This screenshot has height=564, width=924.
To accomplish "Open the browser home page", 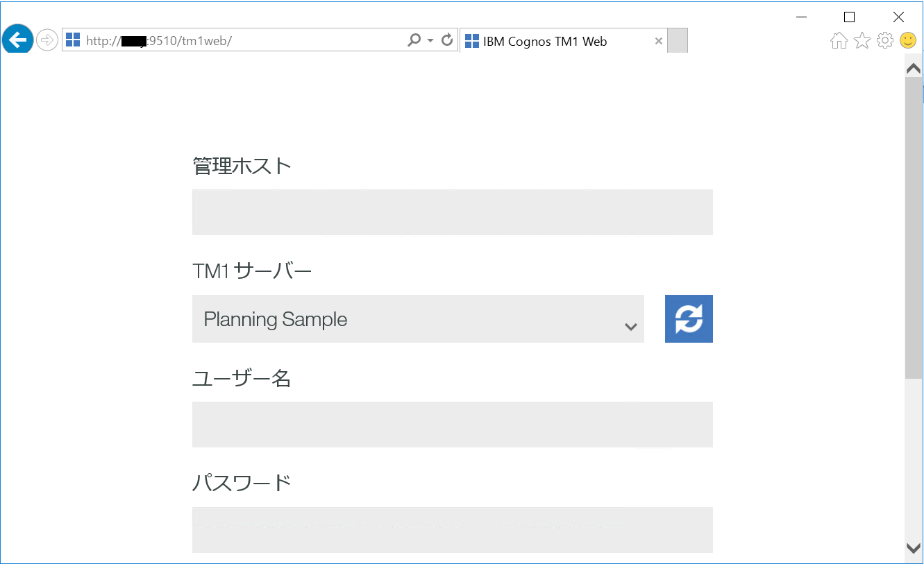I will pos(838,41).
